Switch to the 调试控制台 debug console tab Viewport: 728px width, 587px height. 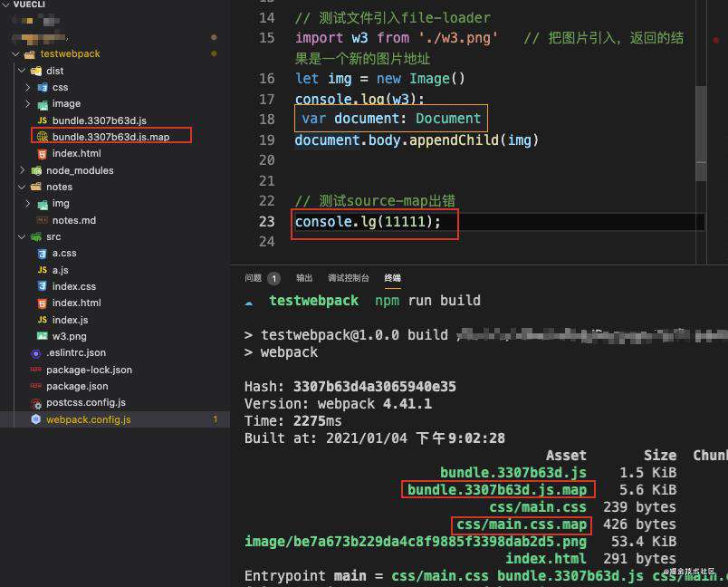click(x=349, y=278)
